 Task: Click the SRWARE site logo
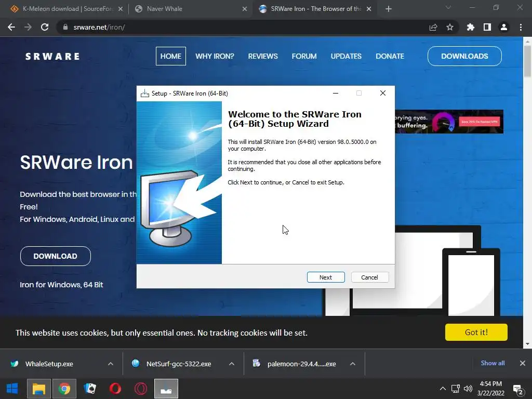click(52, 56)
